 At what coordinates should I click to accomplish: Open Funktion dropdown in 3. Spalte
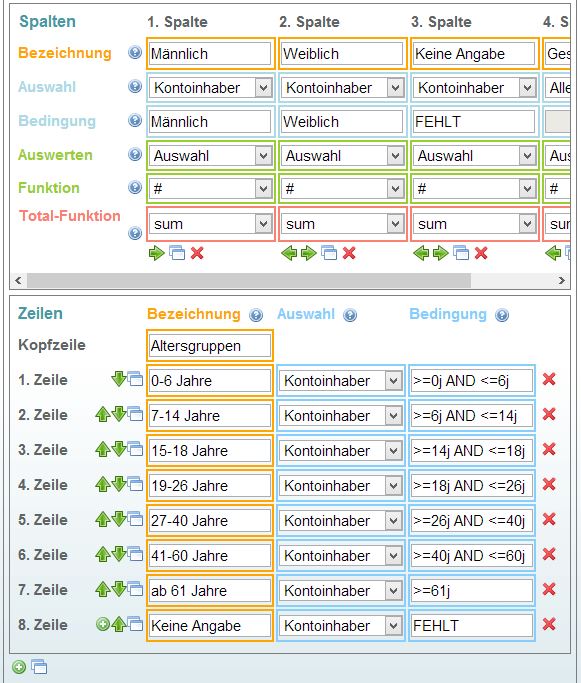(x=475, y=189)
